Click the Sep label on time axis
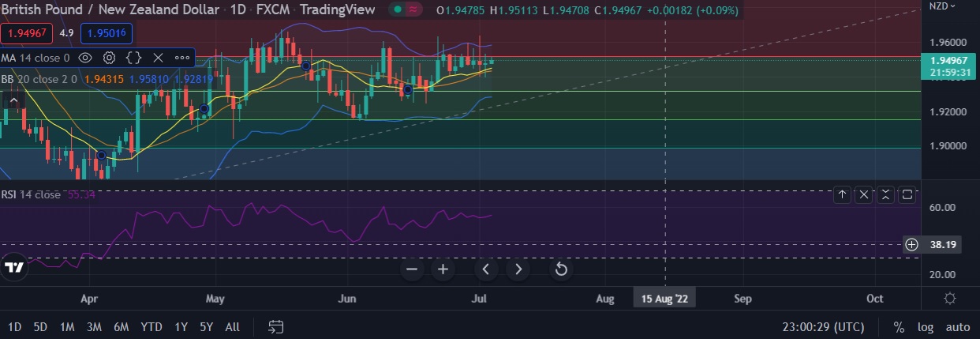 [742, 299]
